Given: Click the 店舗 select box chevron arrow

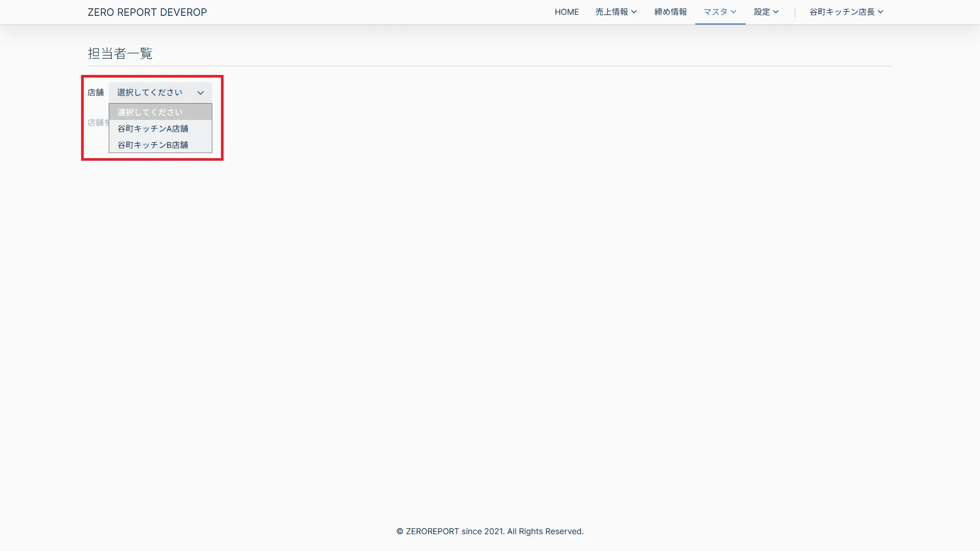Looking at the screenshot, I should pos(201,93).
